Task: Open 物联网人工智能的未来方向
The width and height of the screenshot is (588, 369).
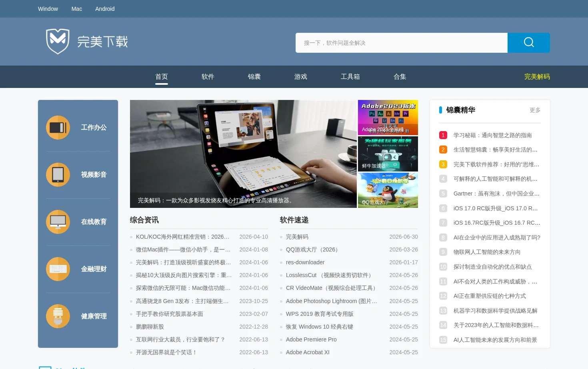Action: click(x=487, y=252)
